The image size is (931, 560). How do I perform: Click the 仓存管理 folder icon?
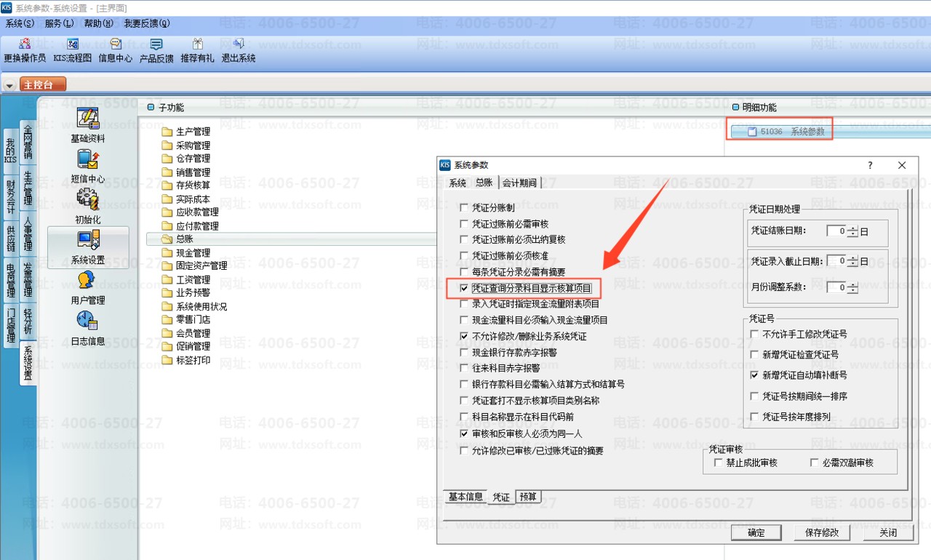(x=167, y=159)
